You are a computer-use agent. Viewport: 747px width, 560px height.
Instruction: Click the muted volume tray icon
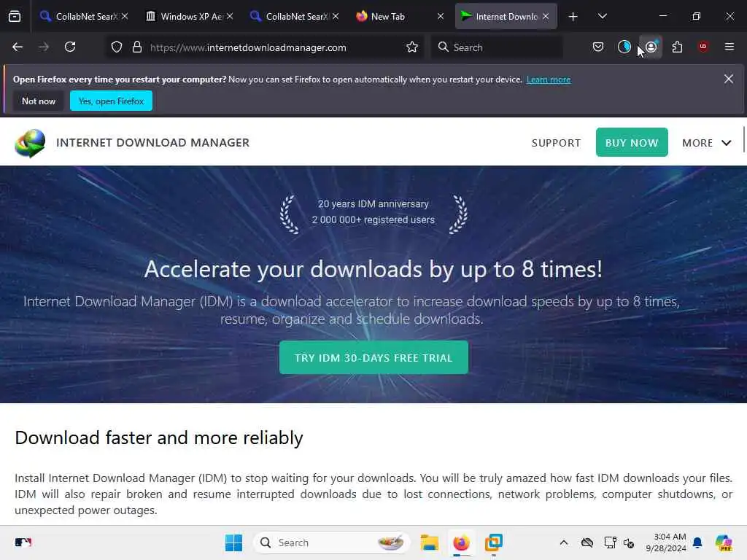pyautogui.click(x=629, y=542)
